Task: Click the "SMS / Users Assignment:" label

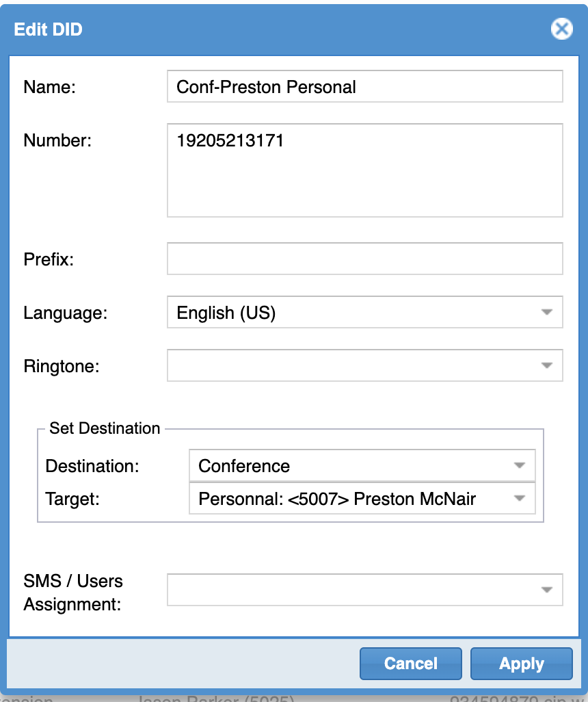Action: 72,593
